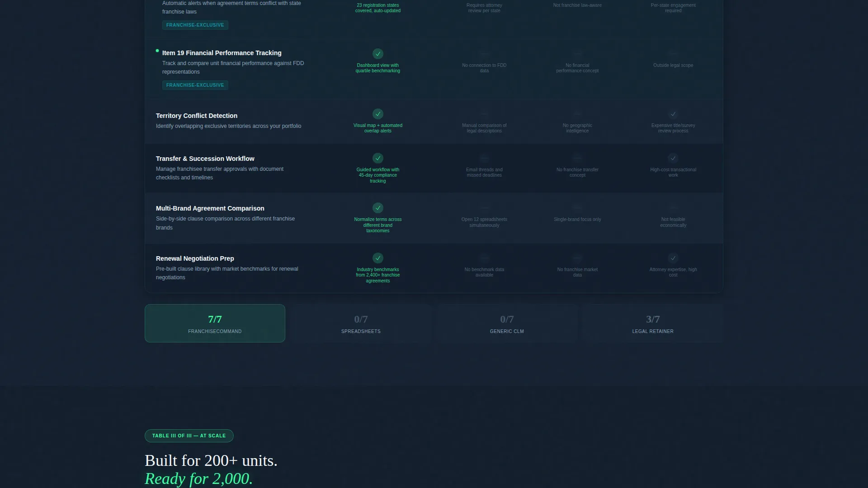Click the 'Renewal Negotiation Prep' feature title

(195, 258)
